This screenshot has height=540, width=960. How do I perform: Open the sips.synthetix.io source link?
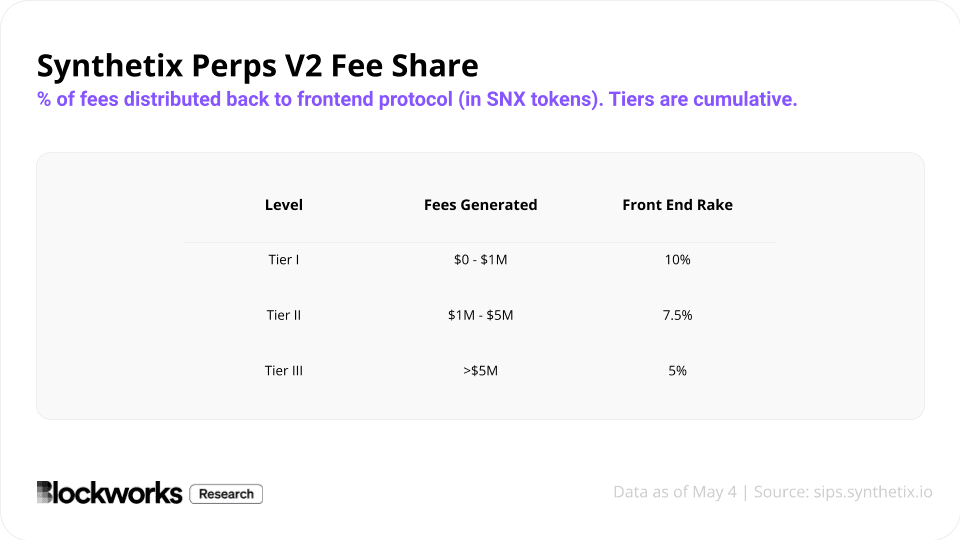(872, 492)
